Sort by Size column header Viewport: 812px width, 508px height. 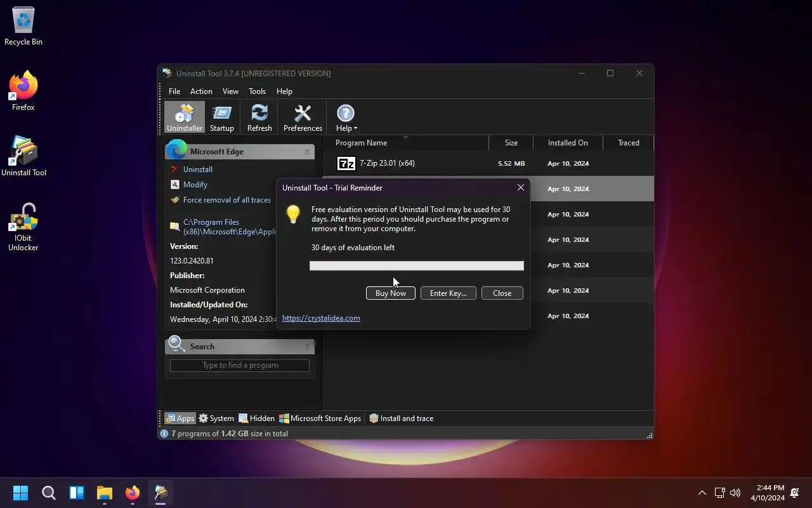click(x=511, y=143)
